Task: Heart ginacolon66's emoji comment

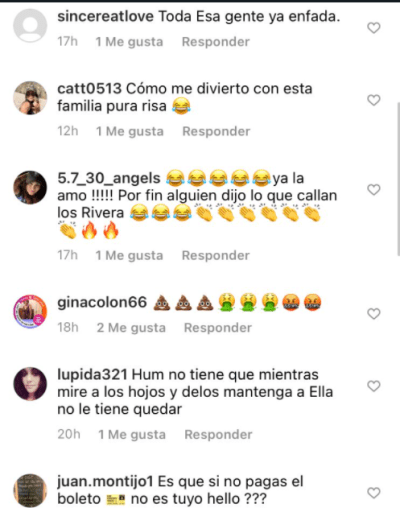Action: 374,314
